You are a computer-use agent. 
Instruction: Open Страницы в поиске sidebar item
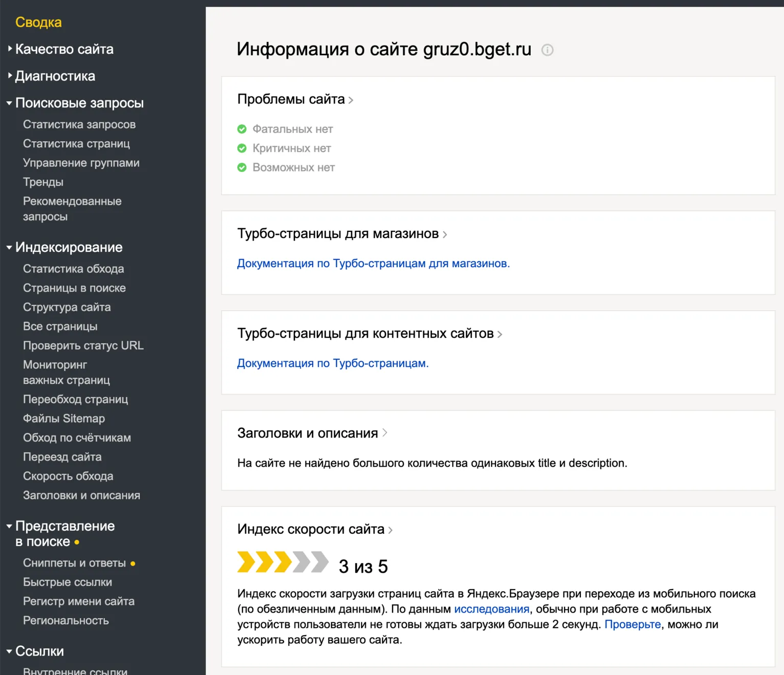[x=74, y=288]
